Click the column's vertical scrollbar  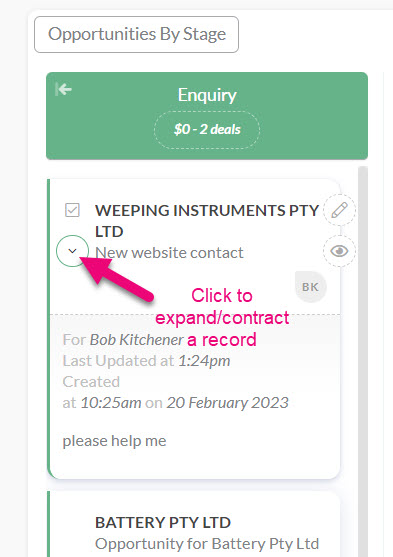(x=362, y=361)
